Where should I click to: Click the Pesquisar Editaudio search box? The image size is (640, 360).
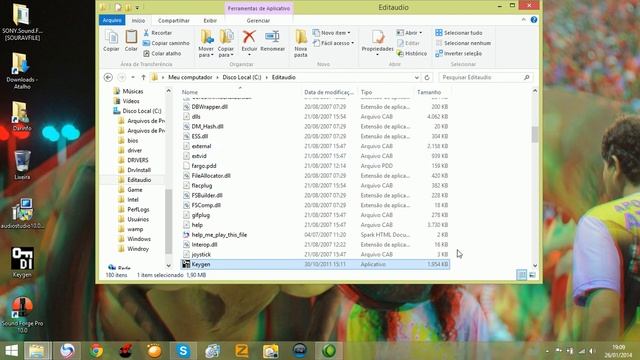click(486, 77)
